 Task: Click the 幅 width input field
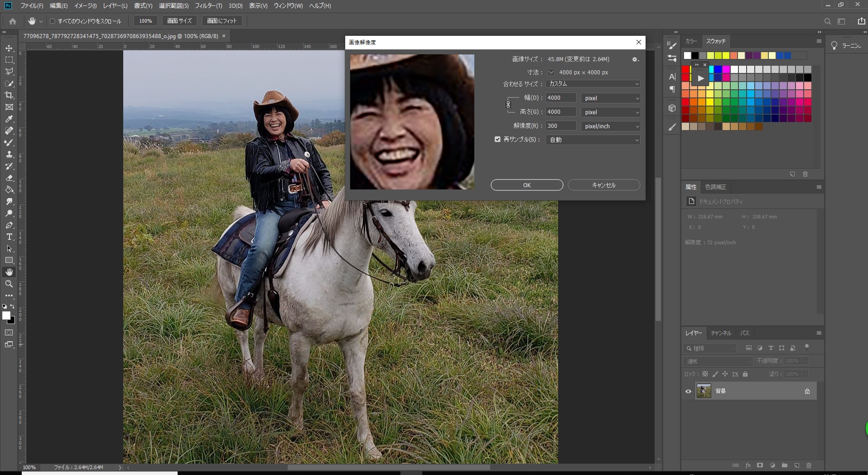560,98
